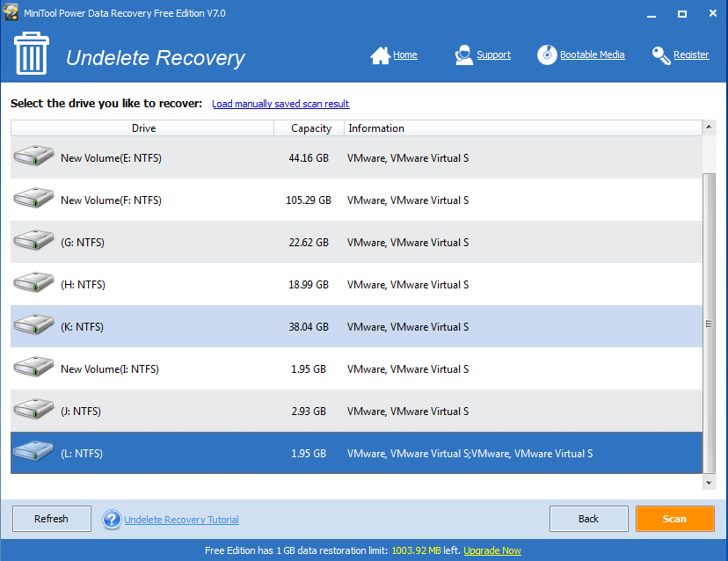
Task: Click the 105.29 GB capacity cell
Action: (309, 200)
